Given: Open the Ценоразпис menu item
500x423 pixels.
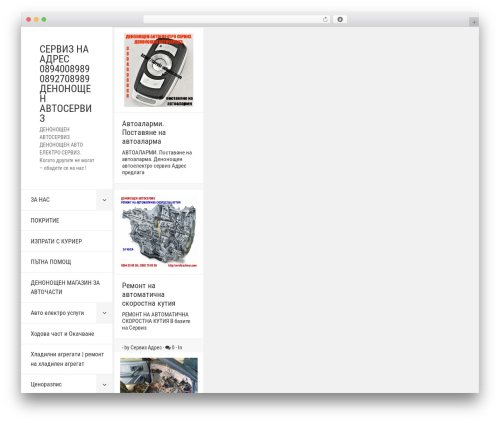Looking at the screenshot, I should 46,385.
